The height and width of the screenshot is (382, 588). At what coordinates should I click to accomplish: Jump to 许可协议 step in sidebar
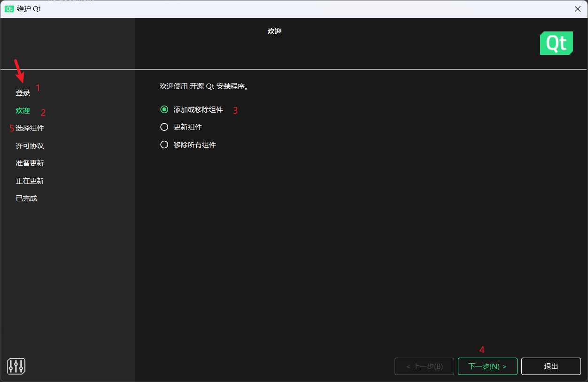point(30,146)
